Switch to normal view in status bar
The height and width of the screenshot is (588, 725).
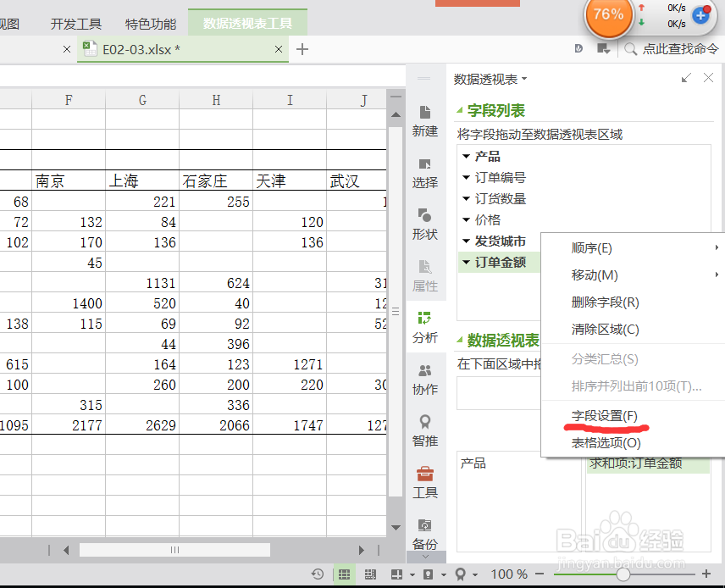[344, 574]
